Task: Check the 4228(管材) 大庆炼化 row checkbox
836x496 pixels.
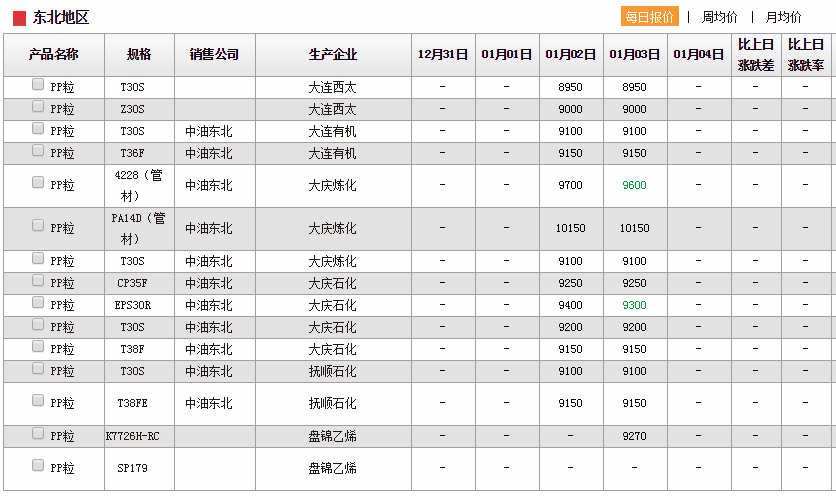Action: (38, 182)
